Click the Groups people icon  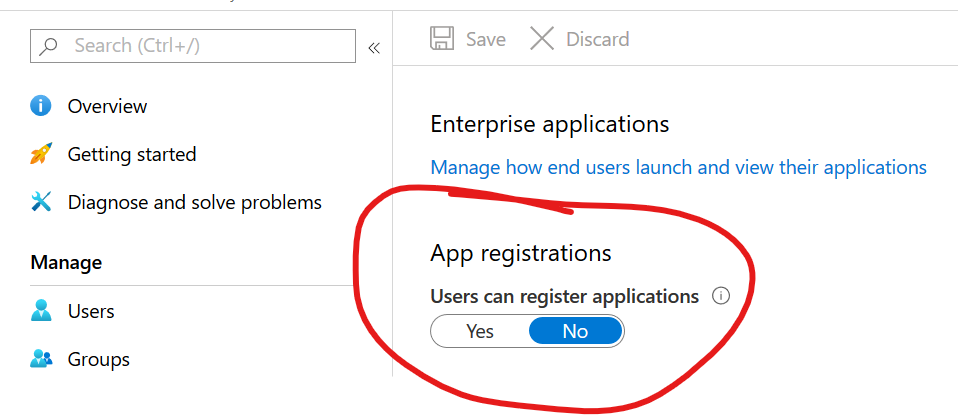coord(41,359)
